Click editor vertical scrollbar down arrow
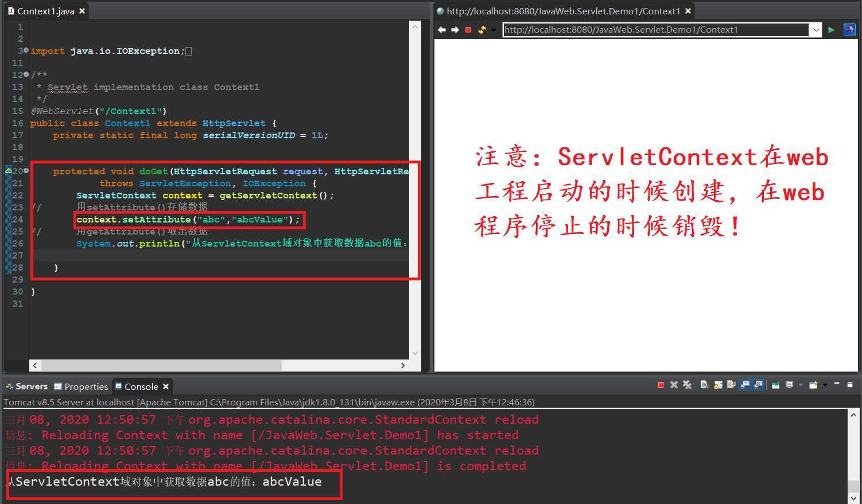 [x=415, y=353]
